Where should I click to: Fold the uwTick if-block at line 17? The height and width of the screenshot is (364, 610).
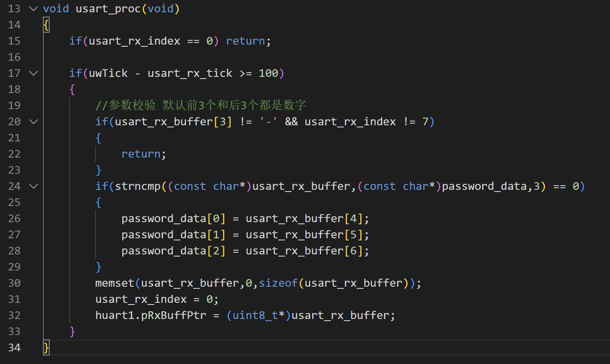[34, 73]
